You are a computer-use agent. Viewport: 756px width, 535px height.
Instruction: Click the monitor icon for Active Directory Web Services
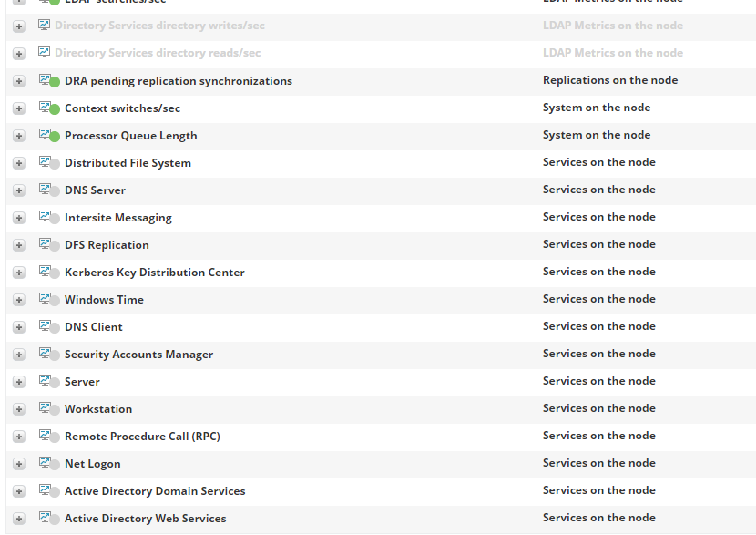click(x=49, y=518)
